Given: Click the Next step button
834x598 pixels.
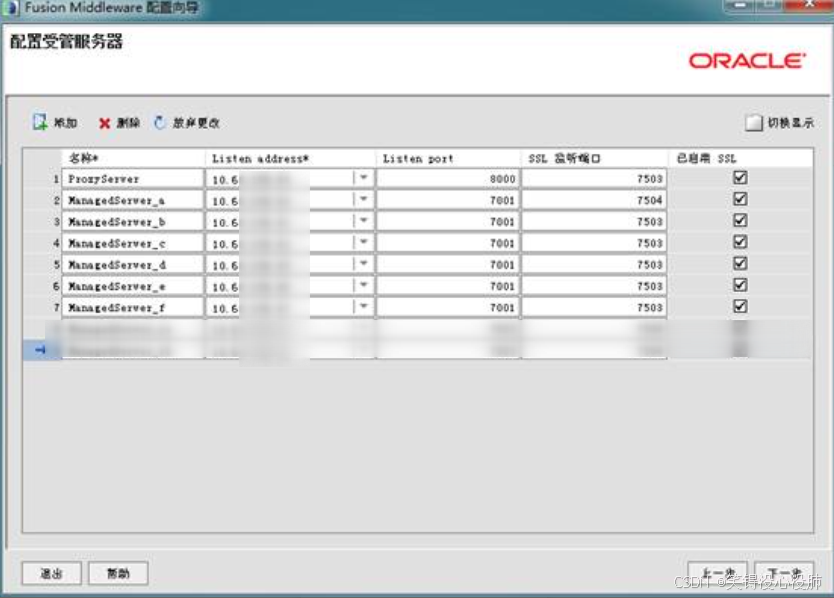Looking at the screenshot, I should [784, 573].
